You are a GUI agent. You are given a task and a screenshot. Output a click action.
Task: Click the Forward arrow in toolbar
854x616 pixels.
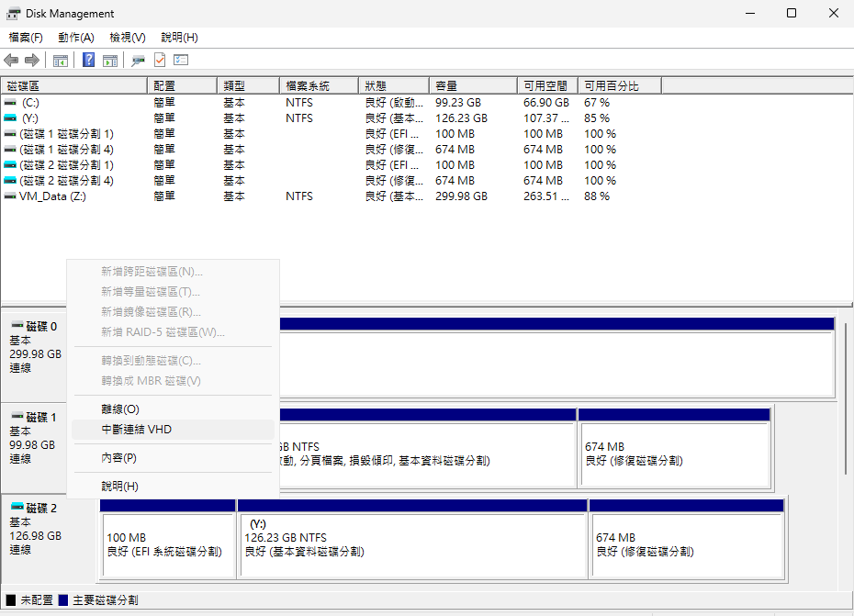pyautogui.click(x=32, y=61)
